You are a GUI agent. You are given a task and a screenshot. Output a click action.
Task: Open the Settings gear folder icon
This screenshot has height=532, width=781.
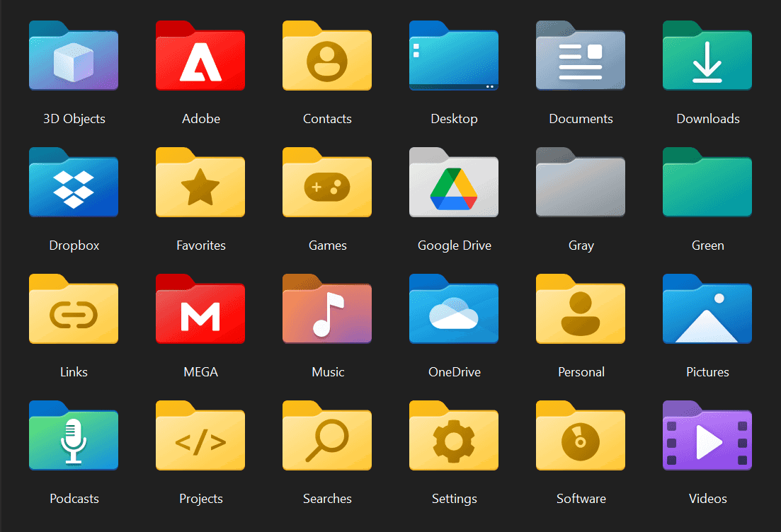tap(454, 436)
